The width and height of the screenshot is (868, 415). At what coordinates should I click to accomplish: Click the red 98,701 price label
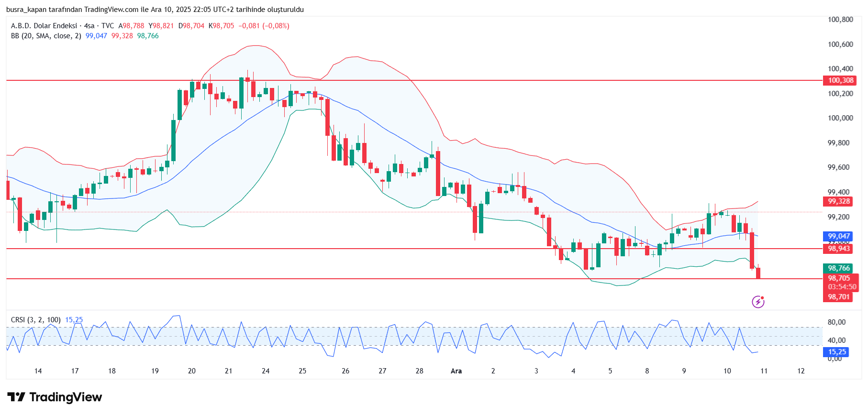coord(839,297)
